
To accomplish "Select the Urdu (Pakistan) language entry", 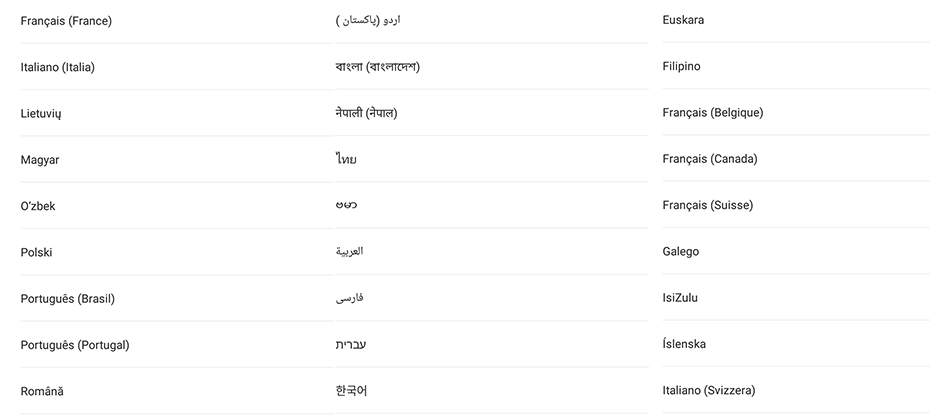I will pyautogui.click(x=368, y=20).
